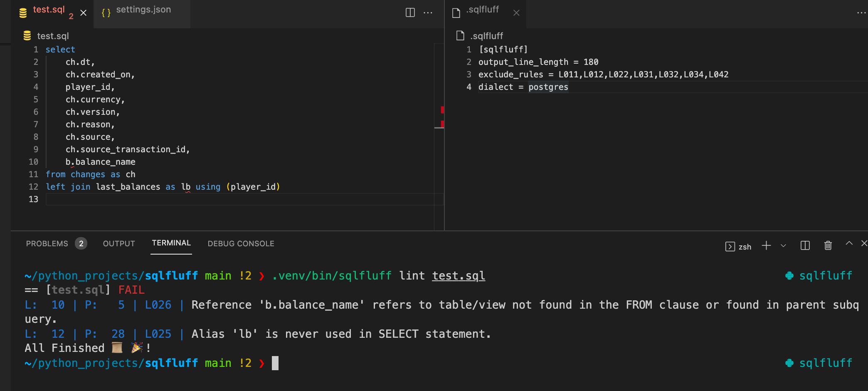Click the file icon in the .sqlfluff breadcrumb
The image size is (868, 391).
[x=460, y=36]
